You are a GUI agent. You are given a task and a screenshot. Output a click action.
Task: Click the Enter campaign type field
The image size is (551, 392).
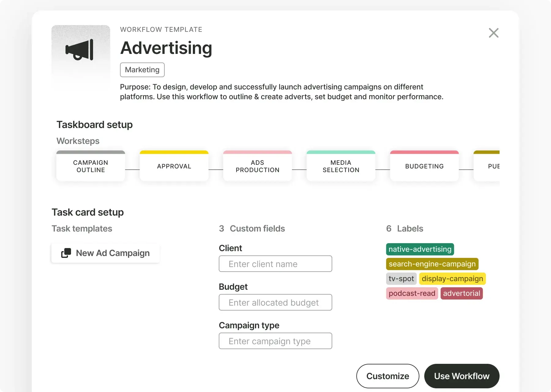[x=275, y=341]
